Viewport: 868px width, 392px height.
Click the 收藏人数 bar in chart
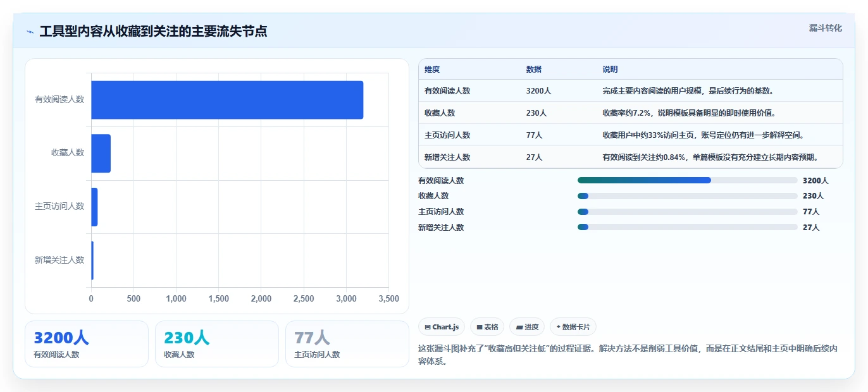[101, 153]
